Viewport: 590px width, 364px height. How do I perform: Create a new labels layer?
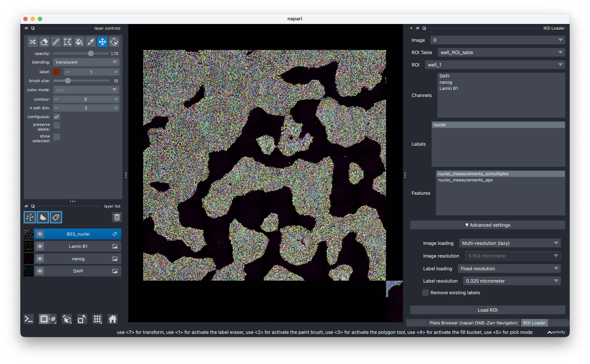tap(56, 217)
